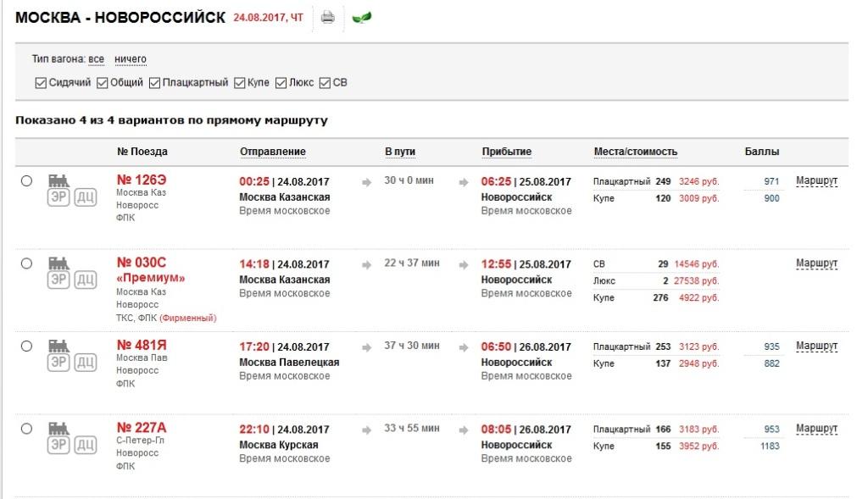Click the ДЦ icon for train 481Я
Viewport: 868px width, 499px height.
[x=86, y=363]
